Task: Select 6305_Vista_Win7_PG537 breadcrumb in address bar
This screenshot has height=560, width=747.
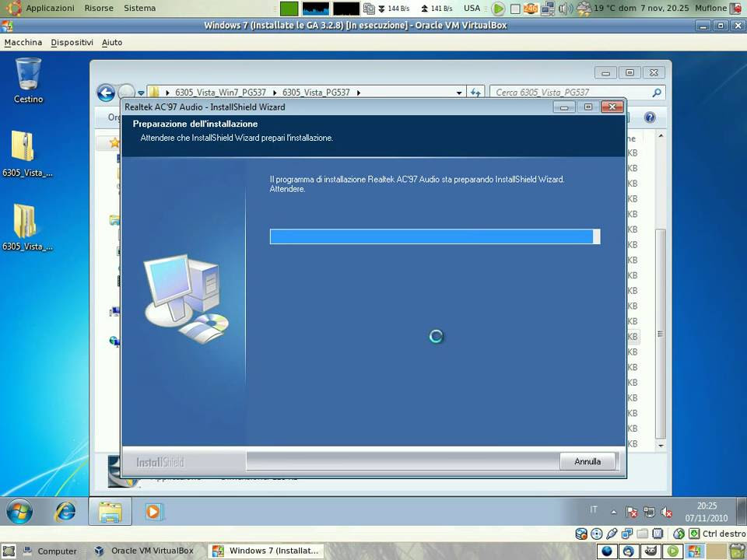Action: (220, 93)
